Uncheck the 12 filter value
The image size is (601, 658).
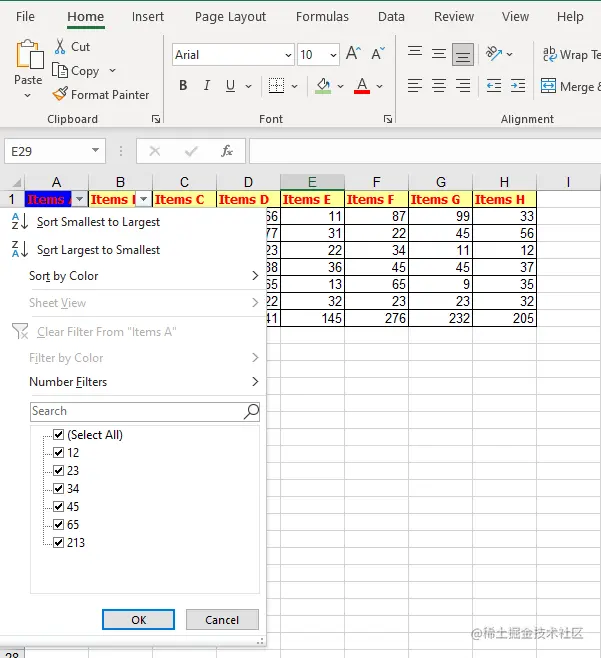pyautogui.click(x=58, y=452)
